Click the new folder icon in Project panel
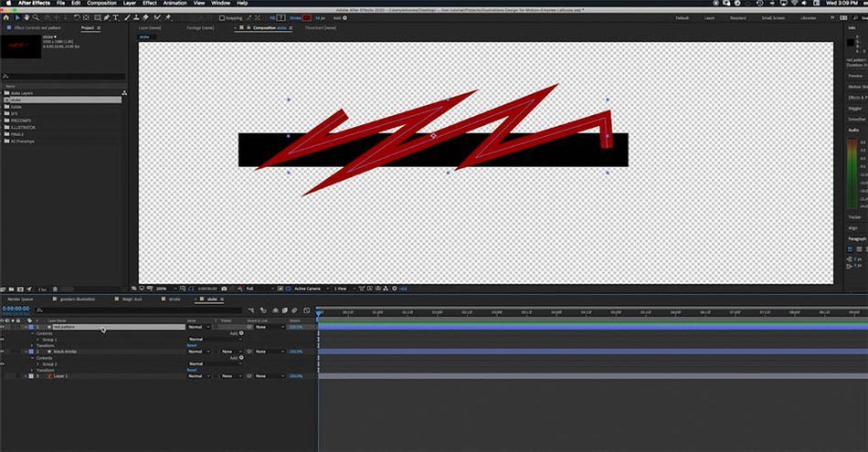This screenshot has width=868, height=452. 12,289
